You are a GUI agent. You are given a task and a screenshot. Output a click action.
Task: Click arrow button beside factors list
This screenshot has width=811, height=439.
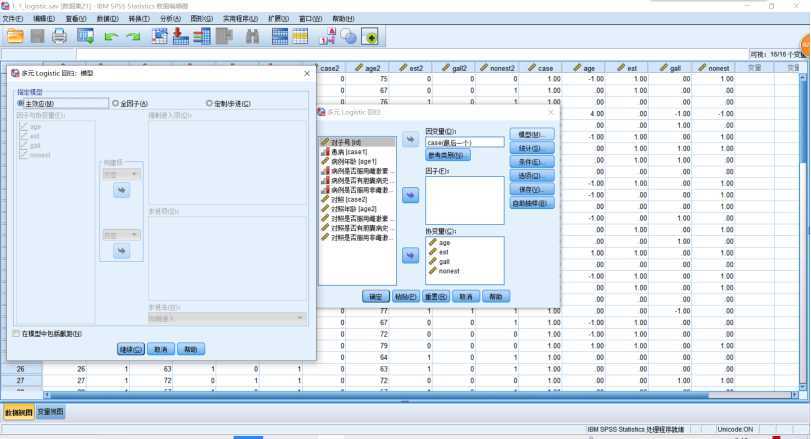pos(410,195)
